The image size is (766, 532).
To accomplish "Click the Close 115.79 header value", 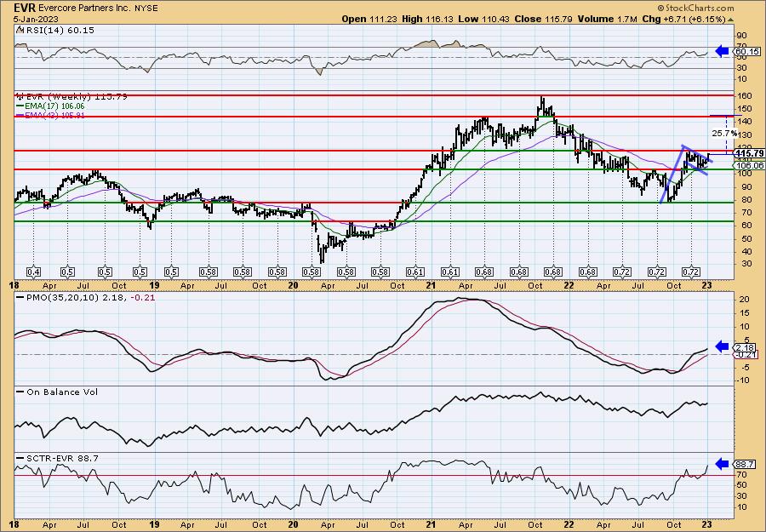I will point(544,19).
